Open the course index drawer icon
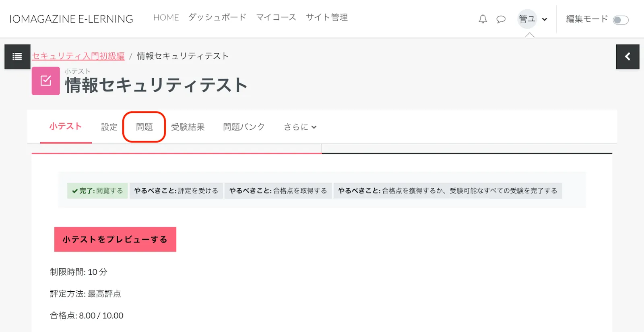The width and height of the screenshot is (644, 332). (x=17, y=57)
